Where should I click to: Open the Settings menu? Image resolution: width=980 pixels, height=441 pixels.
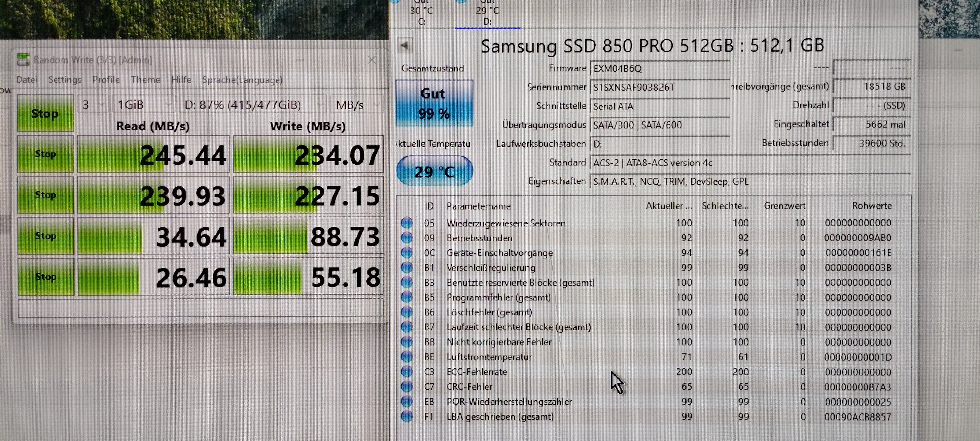[x=65, y=80]
